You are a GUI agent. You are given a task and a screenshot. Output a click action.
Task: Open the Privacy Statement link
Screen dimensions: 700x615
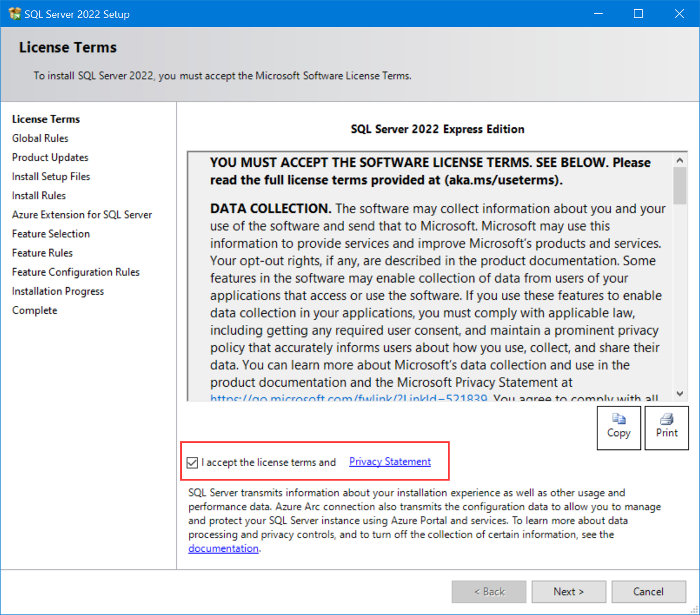389,461
